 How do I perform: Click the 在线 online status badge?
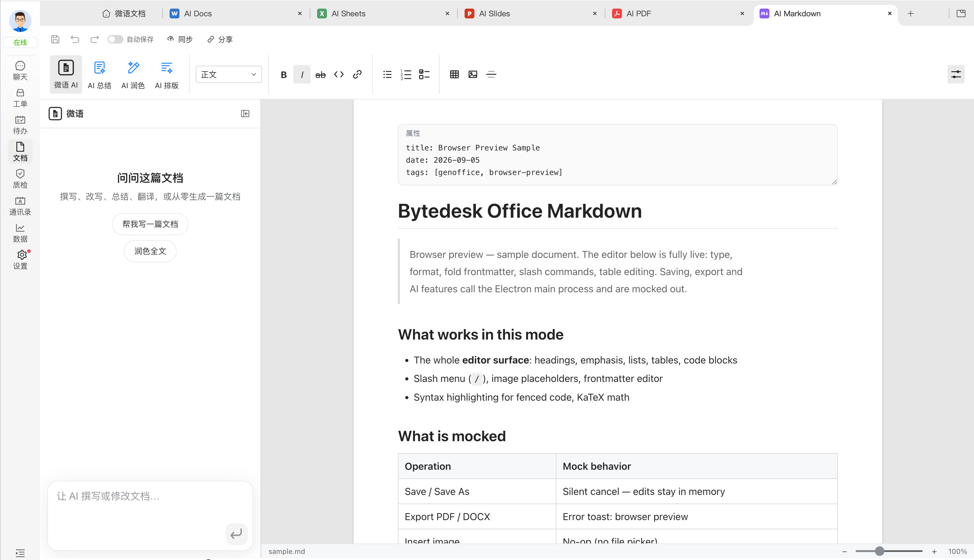tap(20, 42)
